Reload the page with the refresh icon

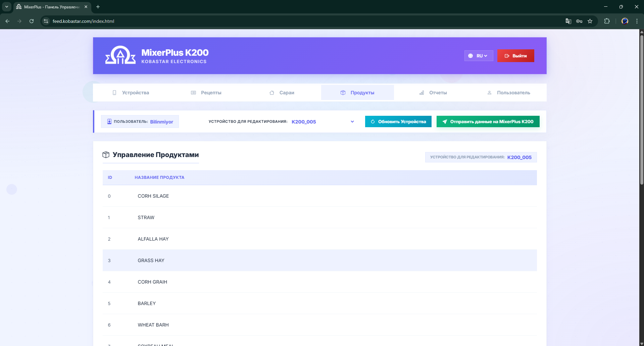click(x=32, y=21)
